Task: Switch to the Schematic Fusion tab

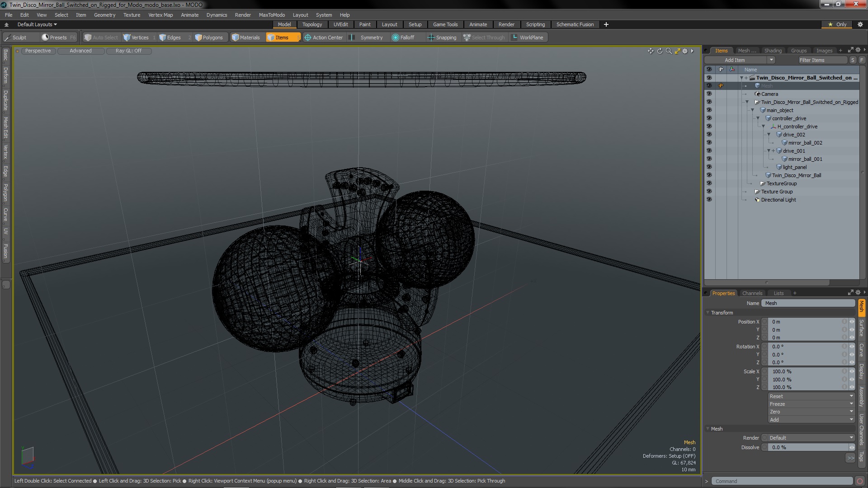Action: 575,24
